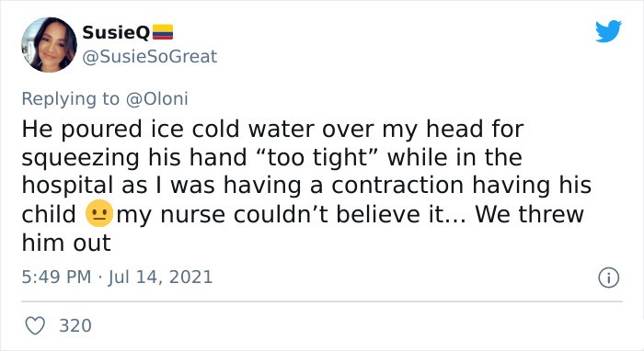Open the @Oloni mention link
The width and height of the screenshot is (644, 351).
[x=157, y=99]
